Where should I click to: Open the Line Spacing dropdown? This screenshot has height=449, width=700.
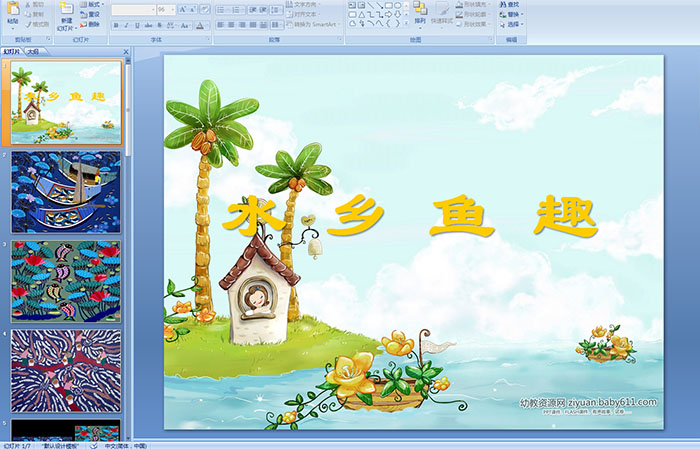coord(276,10)
